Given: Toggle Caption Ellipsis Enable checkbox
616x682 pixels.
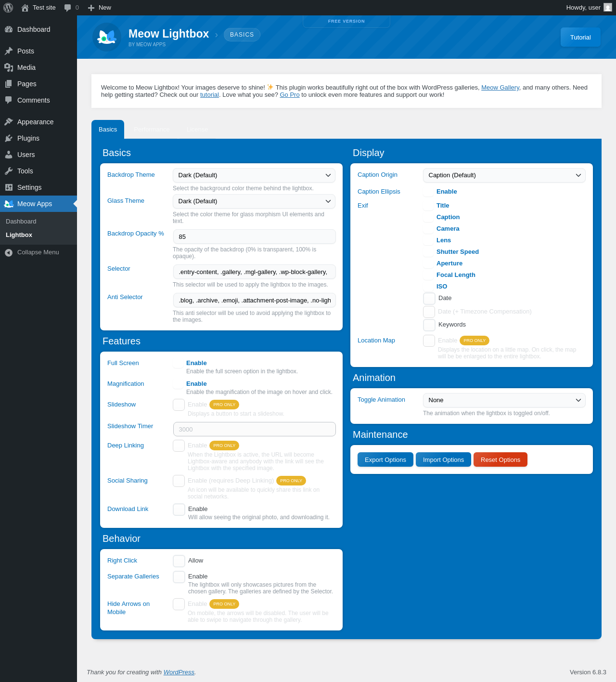Looking at the screenshot, I should pyautogui.click(x=429, y=192).
